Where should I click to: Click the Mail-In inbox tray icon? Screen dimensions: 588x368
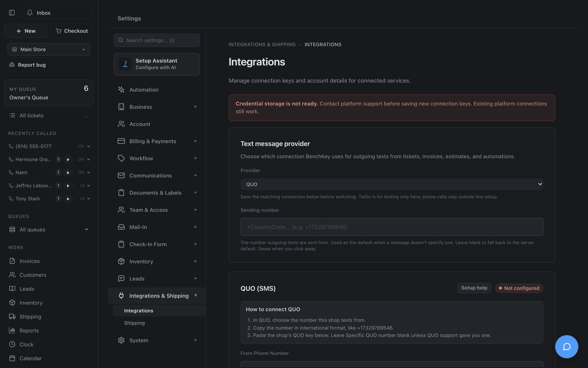pyautogui.click(x=121, y=227)
